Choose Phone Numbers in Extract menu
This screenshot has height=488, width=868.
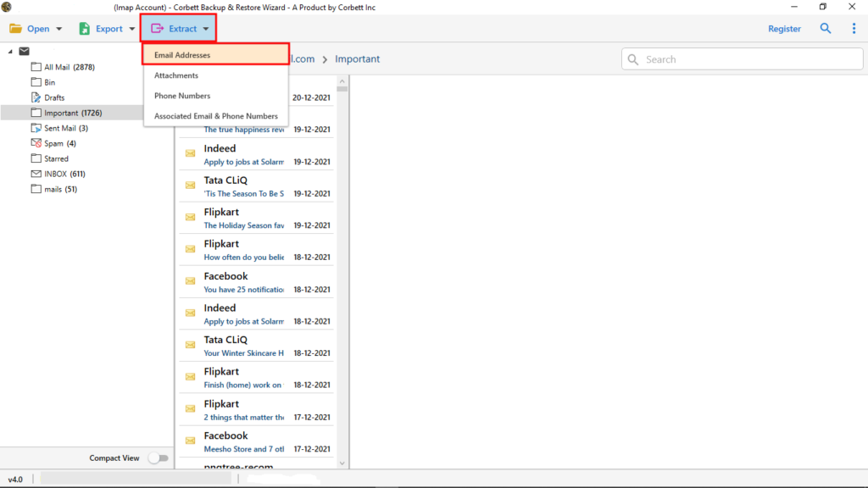click(216, 96)
